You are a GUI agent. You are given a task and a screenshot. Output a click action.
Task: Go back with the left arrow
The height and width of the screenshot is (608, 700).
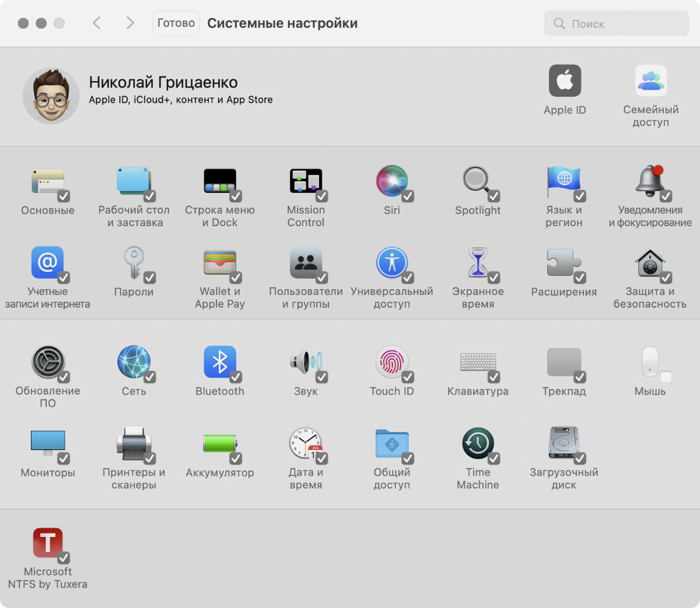pos(97,23)
